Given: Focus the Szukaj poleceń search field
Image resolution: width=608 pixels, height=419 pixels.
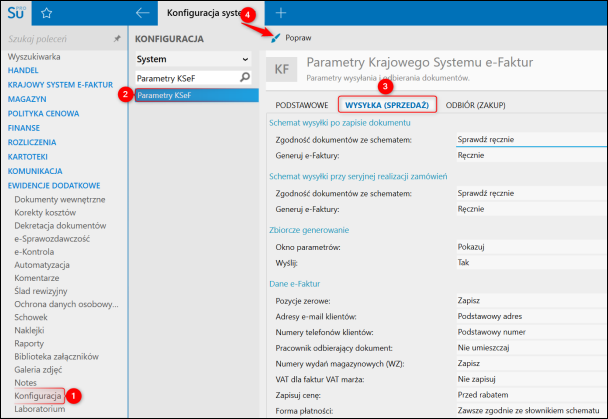Looking at the screenshot, I should click(x=58, y=39).
